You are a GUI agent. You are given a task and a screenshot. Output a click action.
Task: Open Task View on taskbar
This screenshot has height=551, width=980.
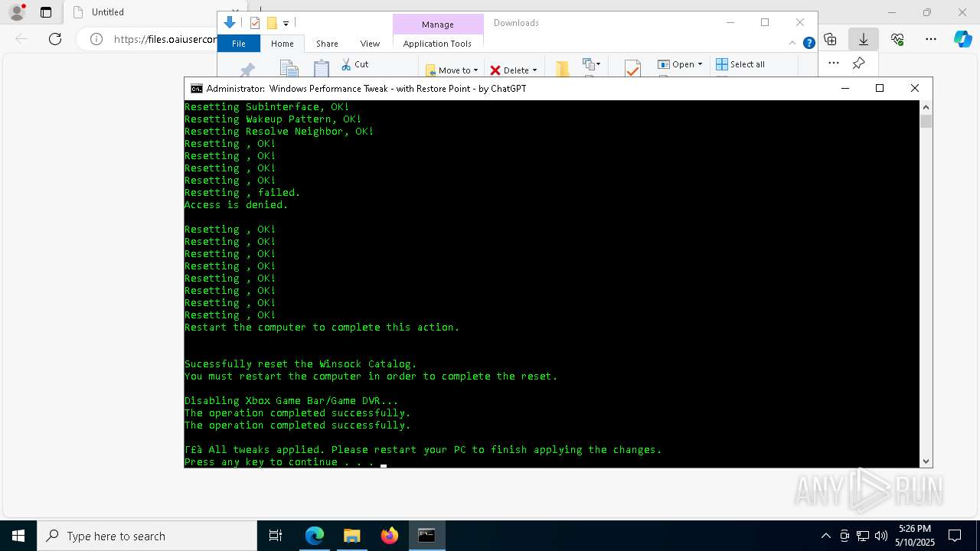click(276, 536)
